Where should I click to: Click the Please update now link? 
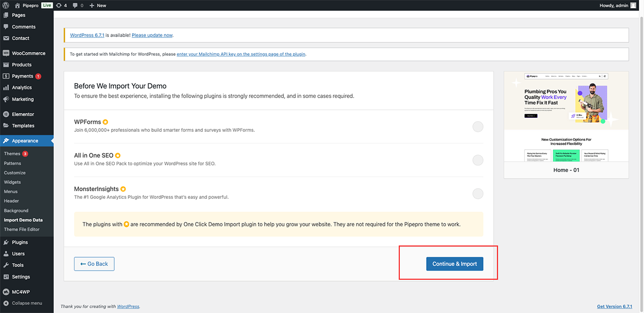[152, 35]
